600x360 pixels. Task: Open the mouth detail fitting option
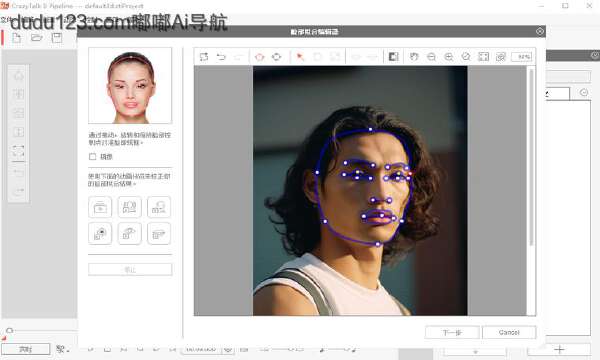point(159,233)
